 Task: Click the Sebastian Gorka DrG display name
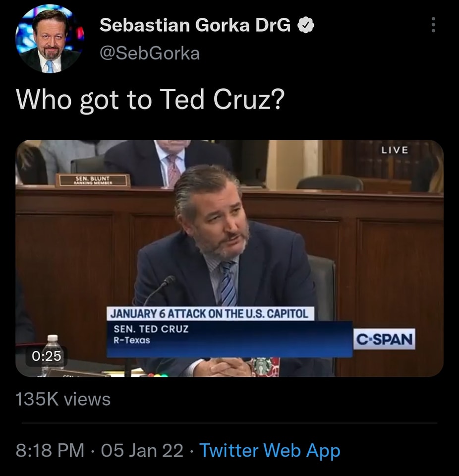pyautogui.click(x=195, y=25)
